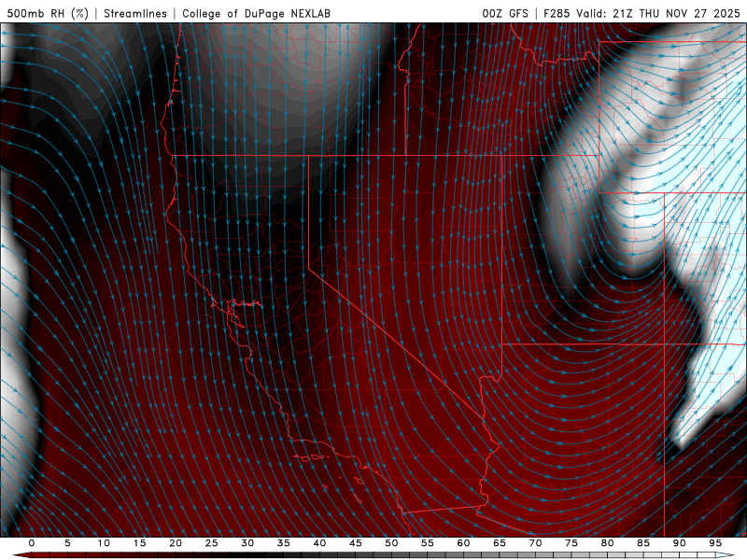
Task: Click the '95' label on the color scale
Action: pos(715,543)
